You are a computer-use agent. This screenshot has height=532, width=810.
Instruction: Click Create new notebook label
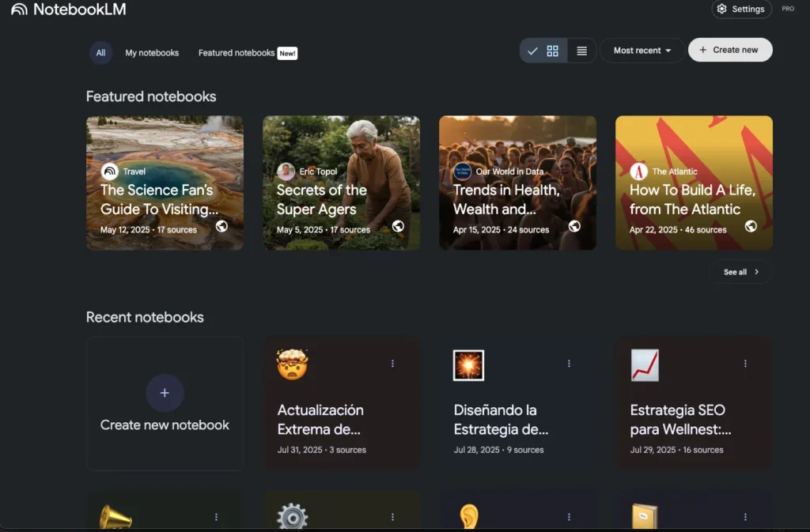(x=165, y=424)
